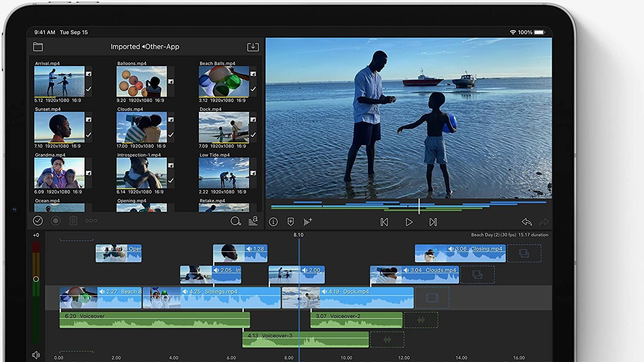Screen dimensions: 644x362
Task: Click the +0 audio gain readout
Action: pos(36,235)
